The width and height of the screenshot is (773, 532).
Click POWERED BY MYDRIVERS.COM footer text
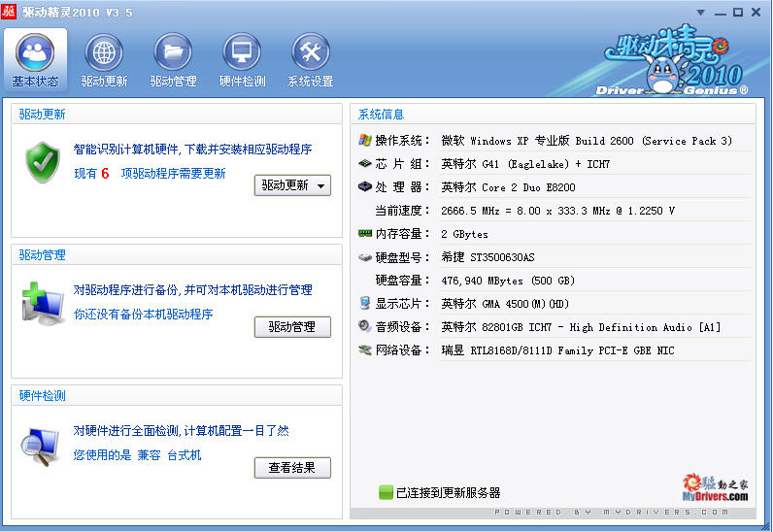click(x=611, y=513)
